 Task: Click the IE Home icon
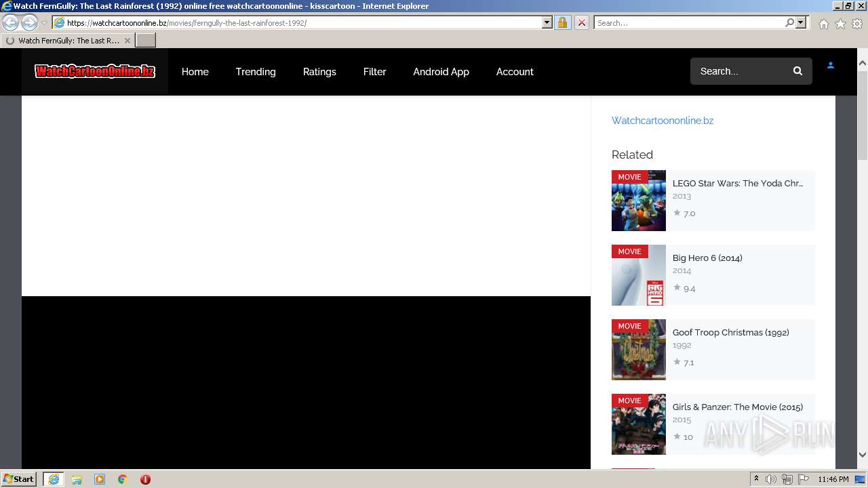pos(823,24)
